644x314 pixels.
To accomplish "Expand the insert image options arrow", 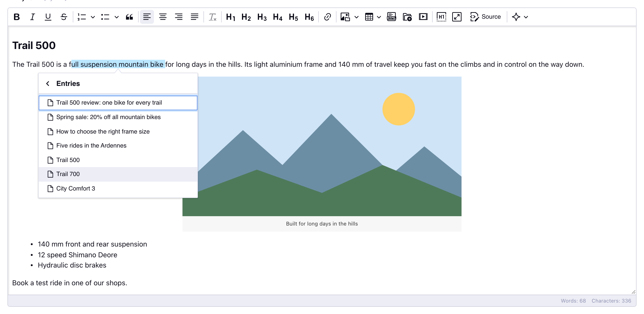I will (357, 17).
